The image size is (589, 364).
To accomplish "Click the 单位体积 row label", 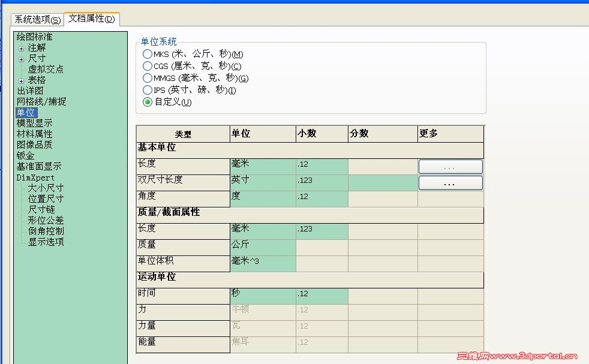I will click(183, 264).
